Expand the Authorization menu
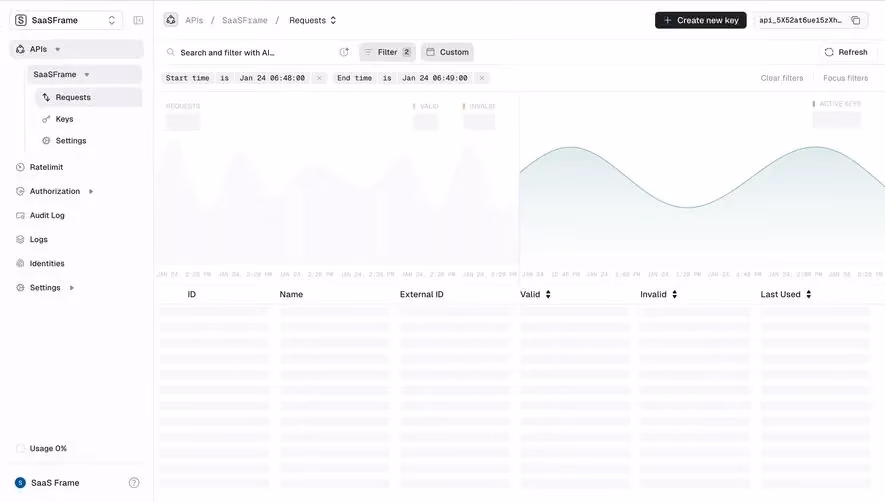Viewport: 885px width, 502px height. [55, 191]
